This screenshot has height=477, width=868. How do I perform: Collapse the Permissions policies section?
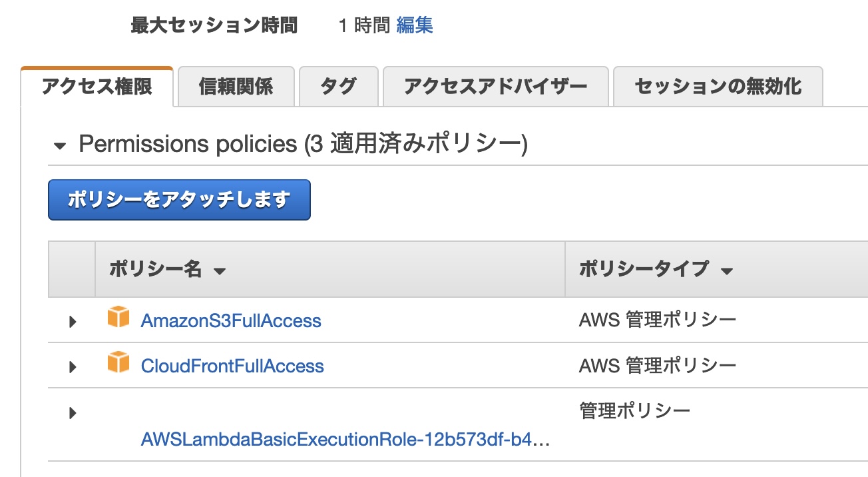60,146
